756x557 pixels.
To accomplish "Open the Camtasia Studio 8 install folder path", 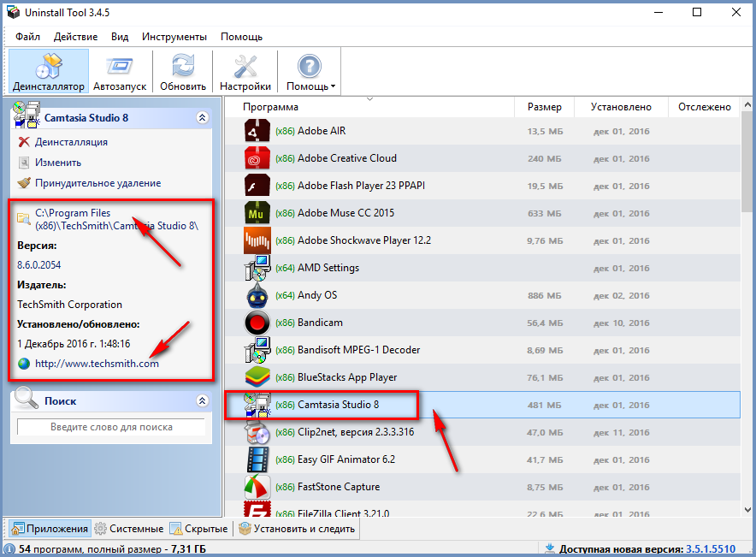I will click(x=116, y=219).
